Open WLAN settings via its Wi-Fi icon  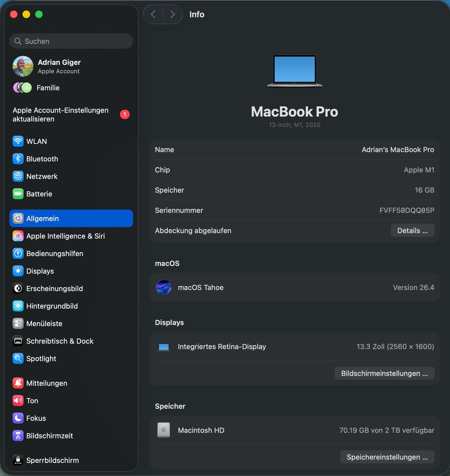(x=18, y=141)
